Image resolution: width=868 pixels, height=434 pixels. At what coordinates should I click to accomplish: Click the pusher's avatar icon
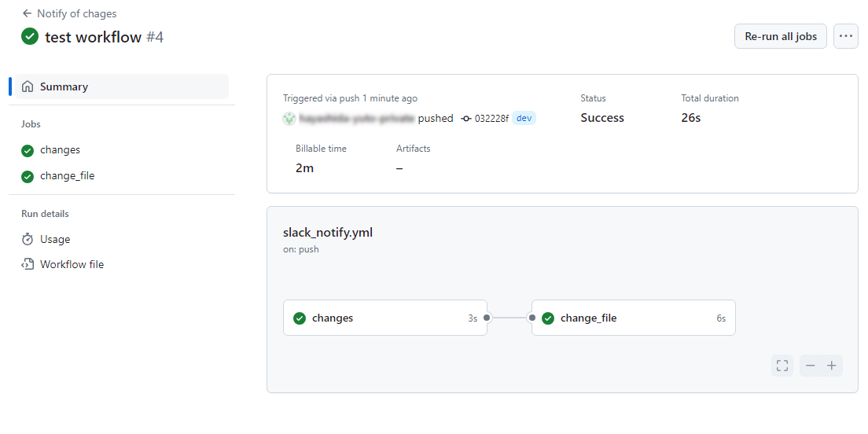289,119
